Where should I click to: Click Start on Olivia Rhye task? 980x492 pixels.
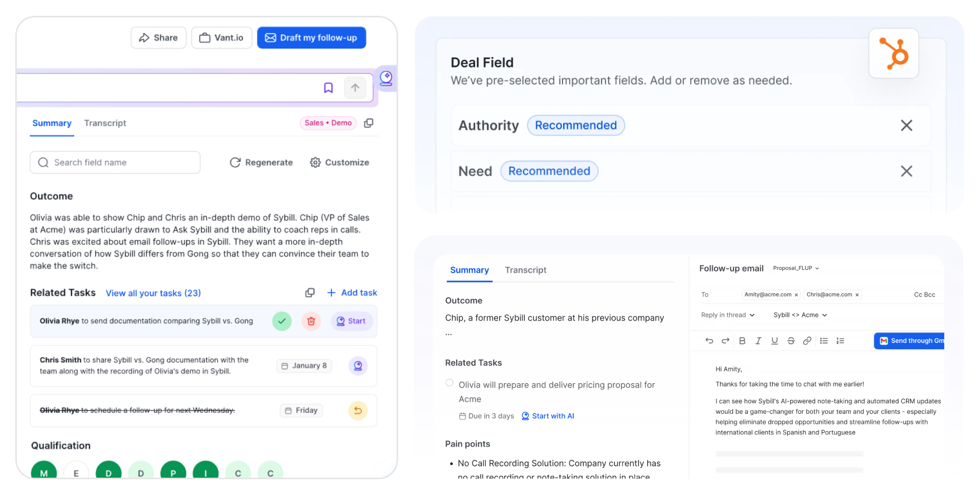click(351, 321)
